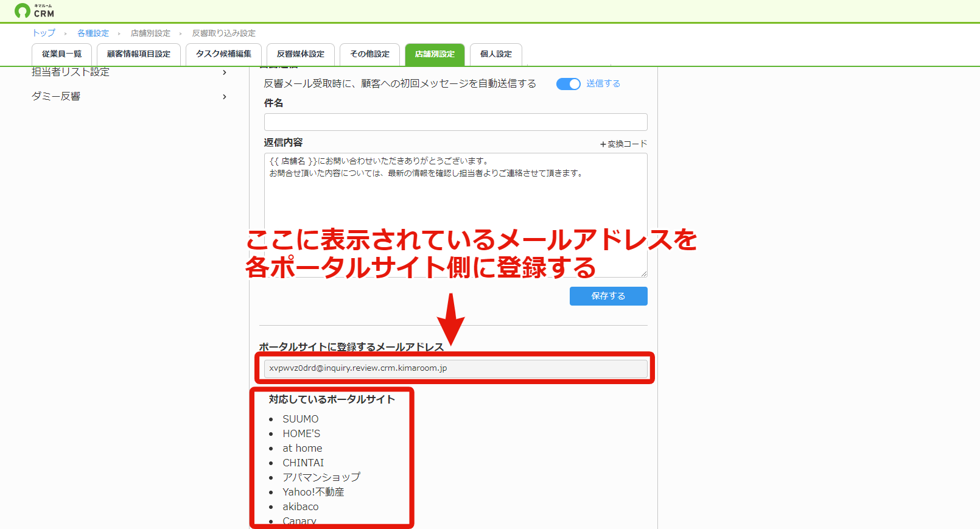Screen dimensions: 980x529
Task: Click the 対応しているポータルサイト heading
Action: tap(332, 399)
